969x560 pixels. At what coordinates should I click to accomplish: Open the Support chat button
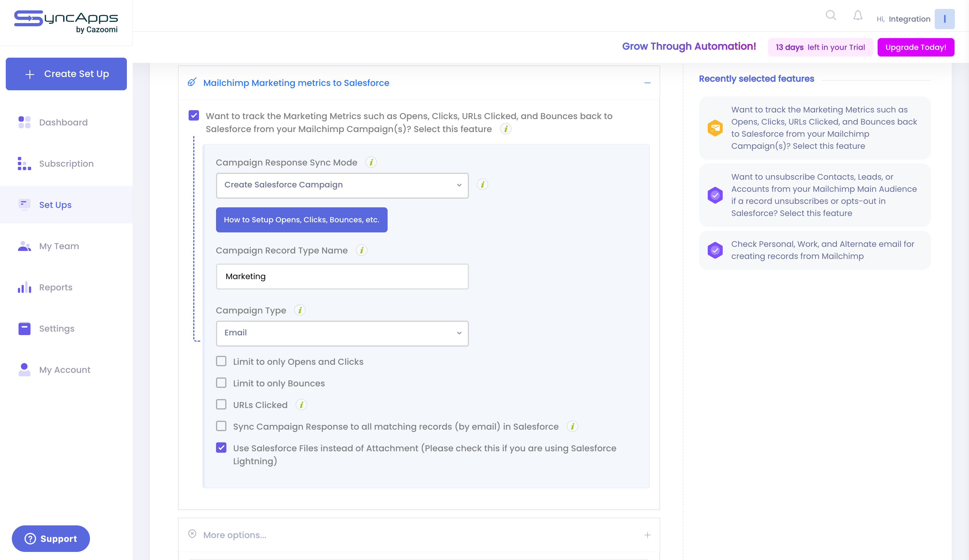click(x=51, y=538)
